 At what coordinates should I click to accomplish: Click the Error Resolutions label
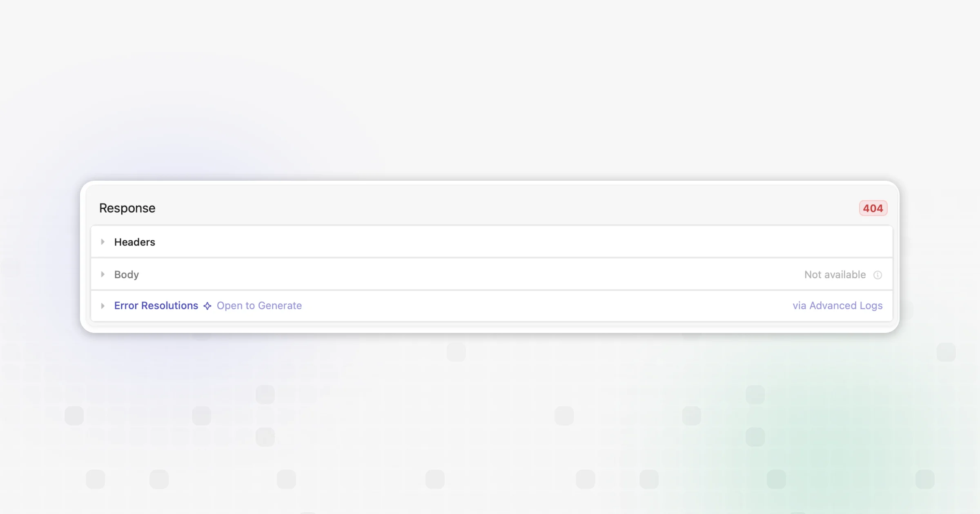(156, 306)
